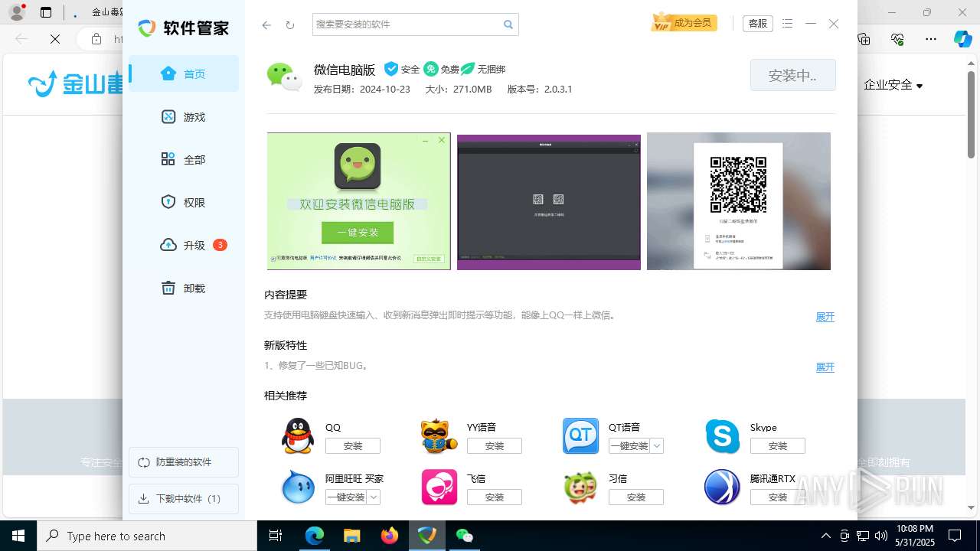Open Firefox from the taskbar

(x=390, y=536)
